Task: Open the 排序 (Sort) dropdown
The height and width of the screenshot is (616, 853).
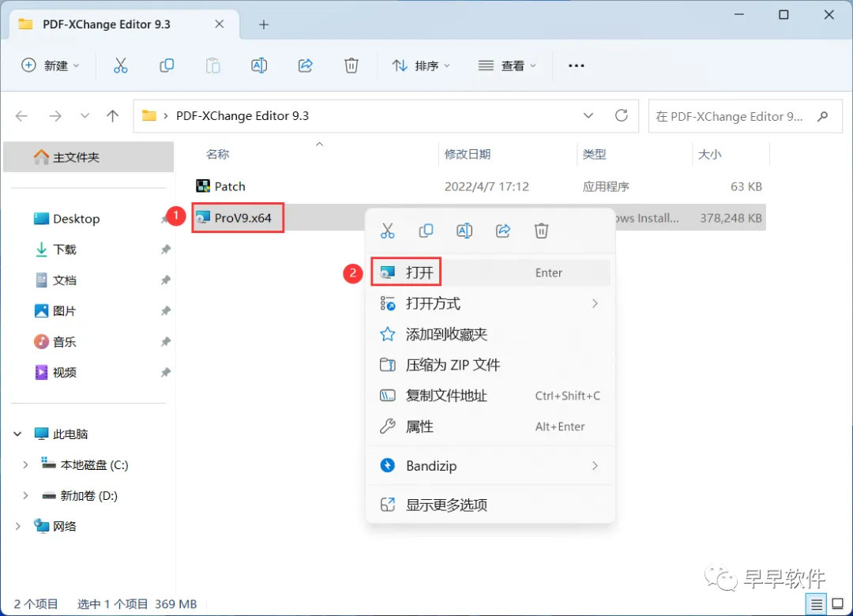Action: (x=421, y=66)
